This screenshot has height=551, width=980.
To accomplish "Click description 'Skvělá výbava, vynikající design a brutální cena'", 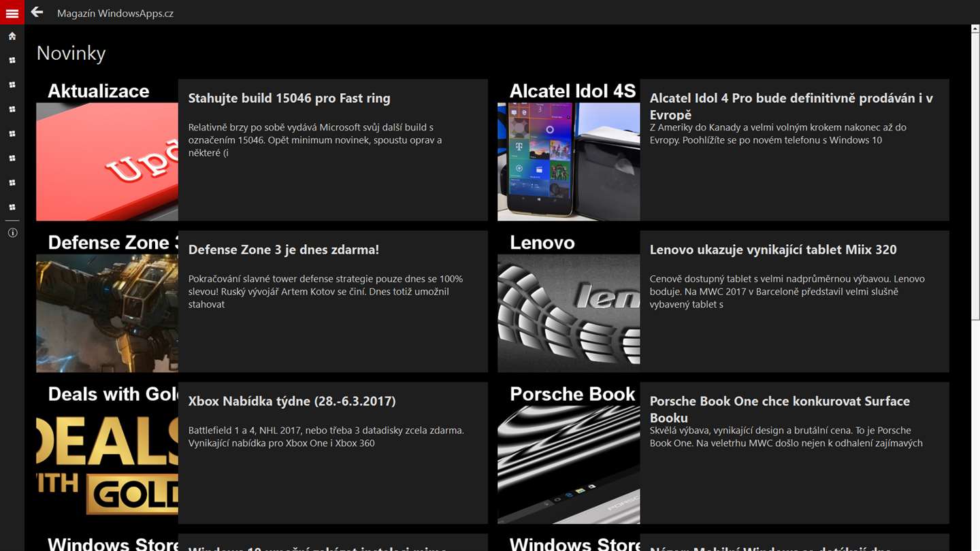I will pos(786,437).
